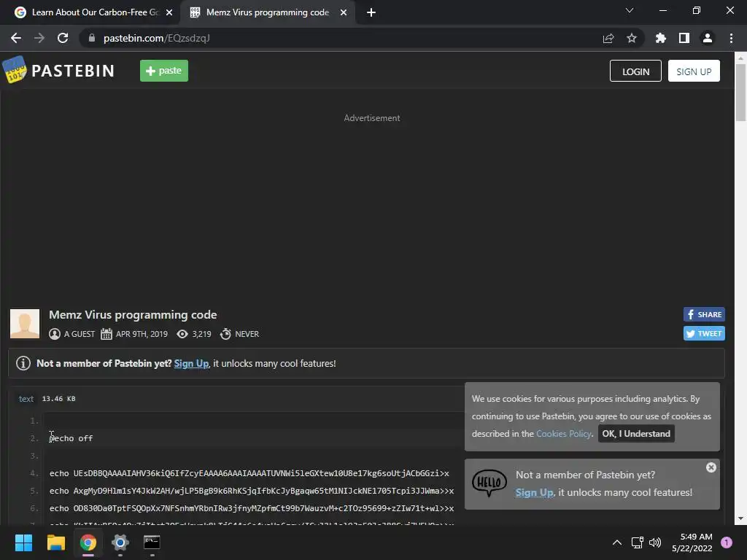Click the lock icon in the address bar
Viewport: 747px width, 560px height.
click(91, 38)
